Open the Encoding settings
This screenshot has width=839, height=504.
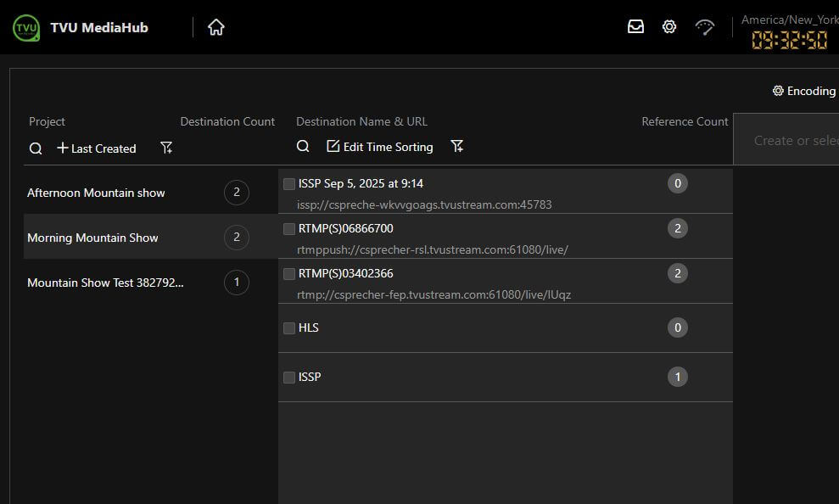pos(803,91)
